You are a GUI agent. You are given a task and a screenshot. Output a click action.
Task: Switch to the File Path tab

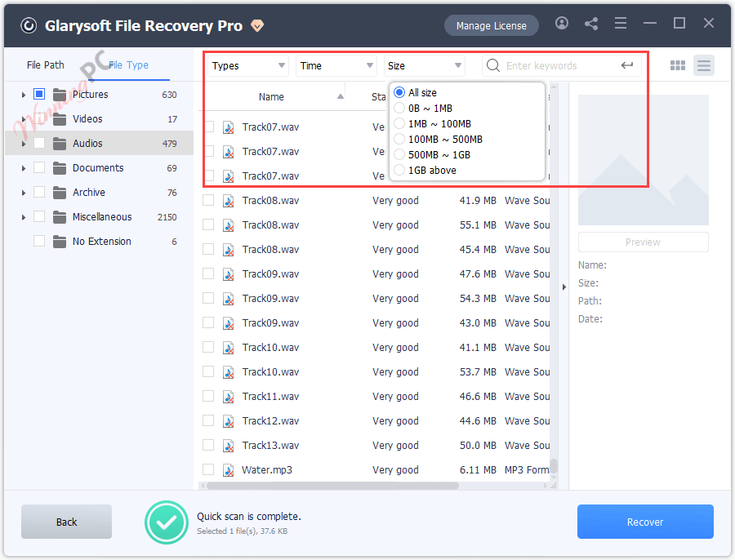[46, 65]
